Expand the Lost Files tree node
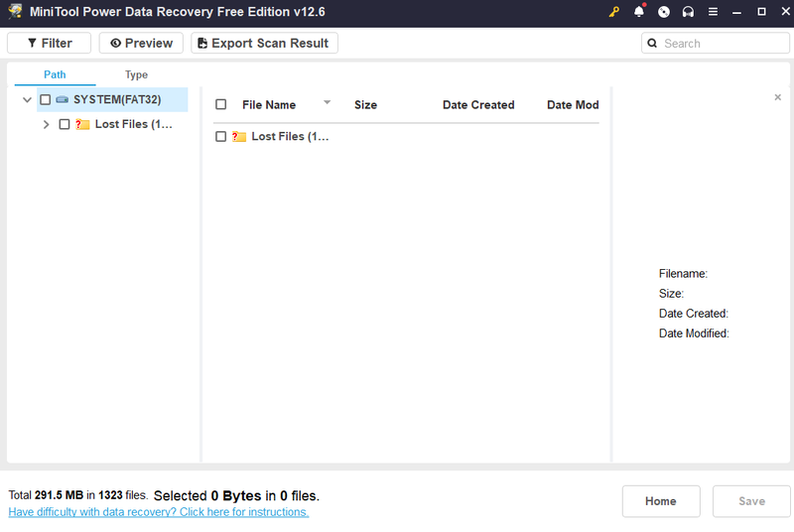 pyautogui.click(x=46, y=124)
